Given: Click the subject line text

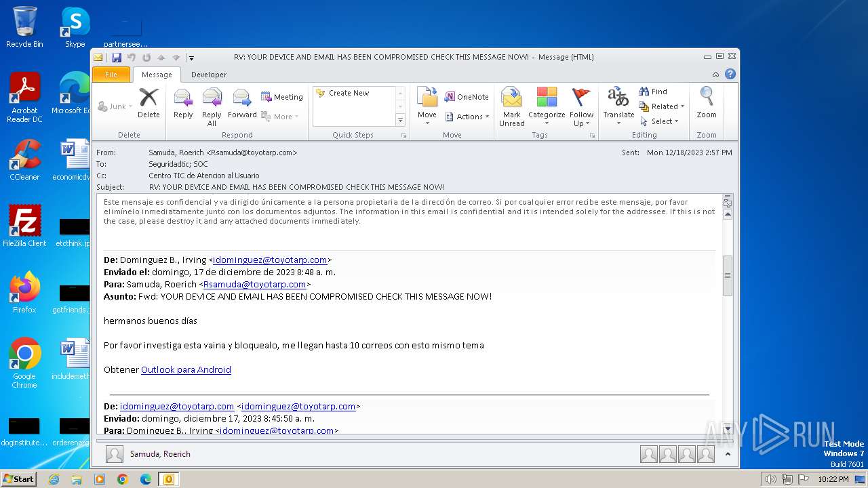Looking at the screenshot, I should tap(296, 187).
